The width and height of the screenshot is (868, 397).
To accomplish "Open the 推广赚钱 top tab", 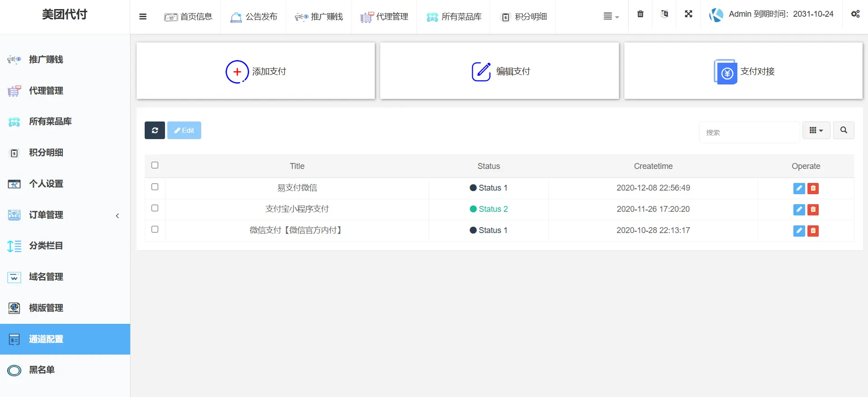I will pos(319,17).
